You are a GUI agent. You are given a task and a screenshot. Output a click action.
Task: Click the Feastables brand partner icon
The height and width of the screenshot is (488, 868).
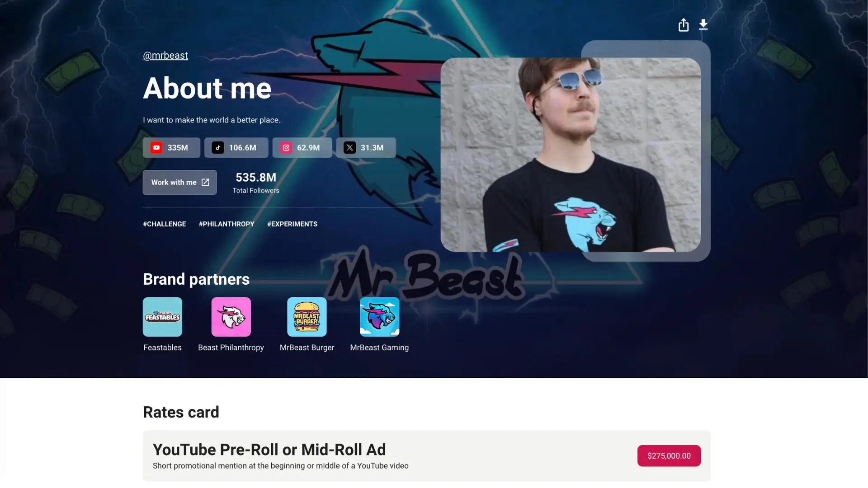[162, 316]
